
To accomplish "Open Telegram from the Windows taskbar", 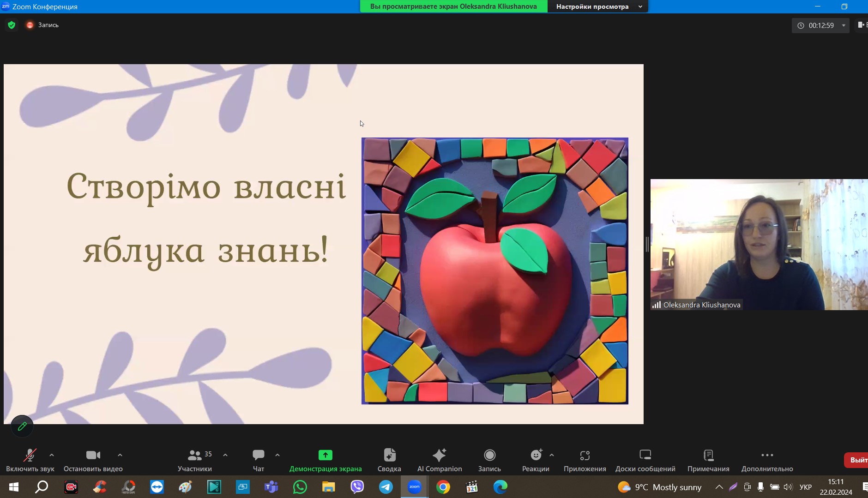I will [386, 487].
